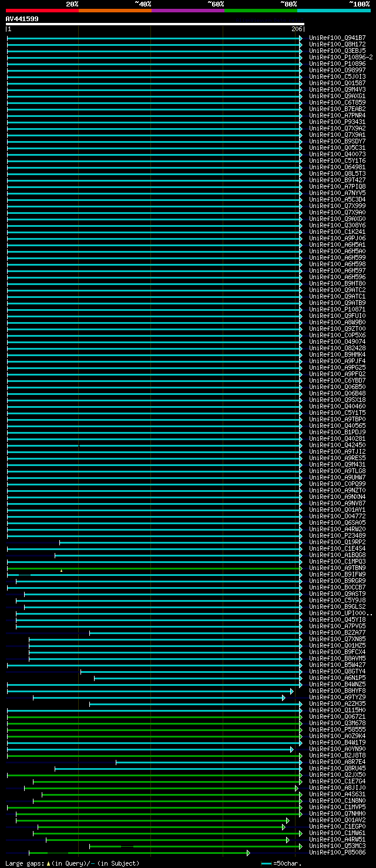The height and width of the screenshot is (868, 376).
Task: Click hit label UniRef100_P93431
Action: tap(337, 122)
